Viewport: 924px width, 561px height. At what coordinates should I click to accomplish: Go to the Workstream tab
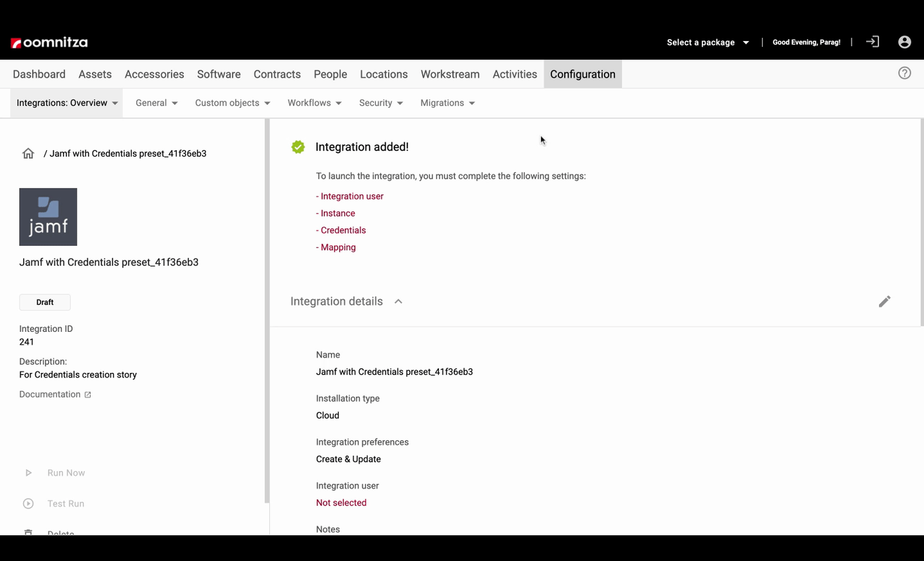coord(450,74)
